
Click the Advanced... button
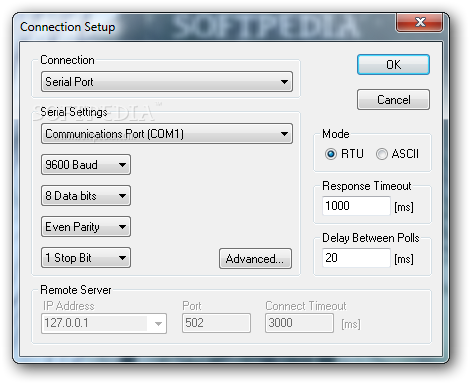pyautogui.click(x=255, y=258)
